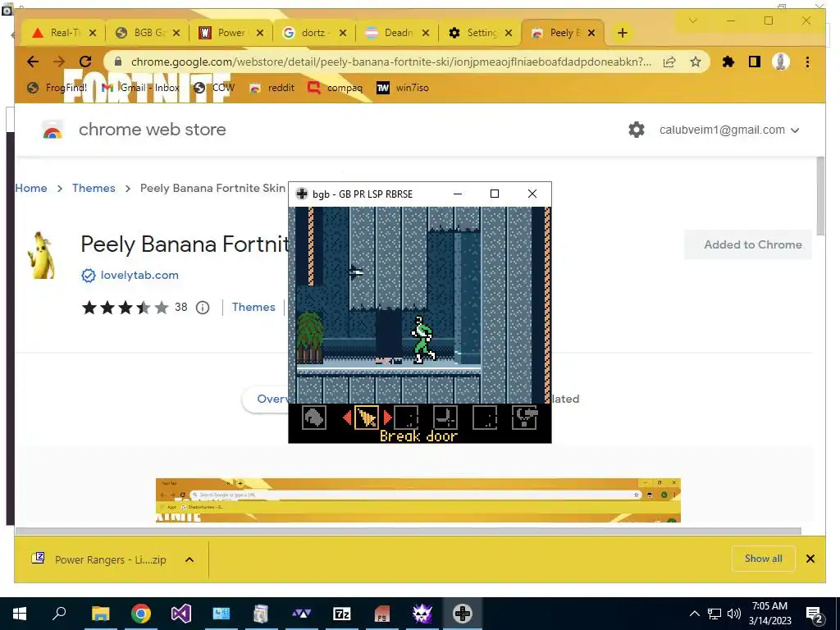Click the taskbar clock showing 7:05 AM
Screen dimensions: 840x630
pos(769,614)
